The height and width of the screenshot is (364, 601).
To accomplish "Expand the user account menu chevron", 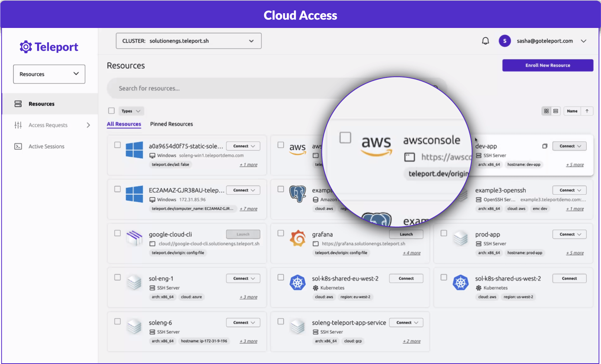I will click(x=583, y=41).
